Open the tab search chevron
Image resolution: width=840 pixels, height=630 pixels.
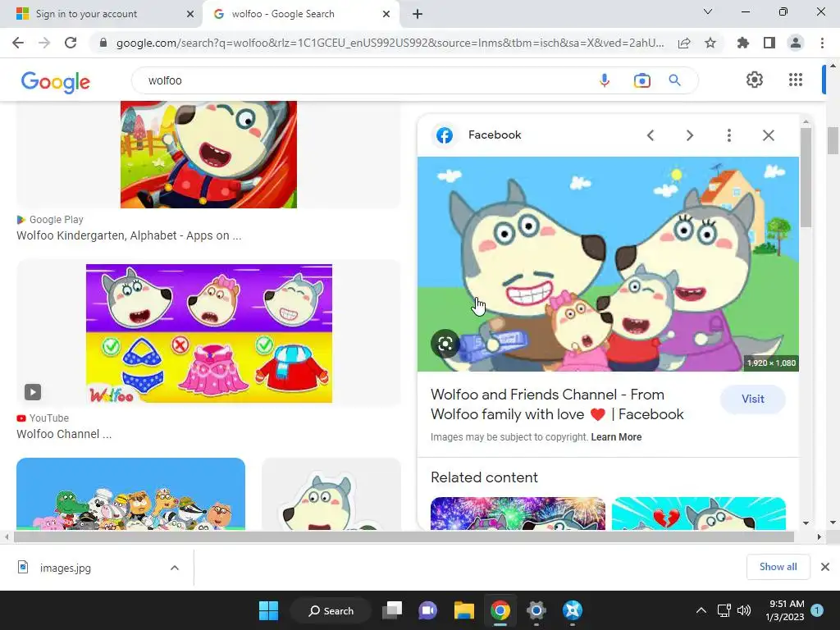pyautogui.click(x=708, y=11)
